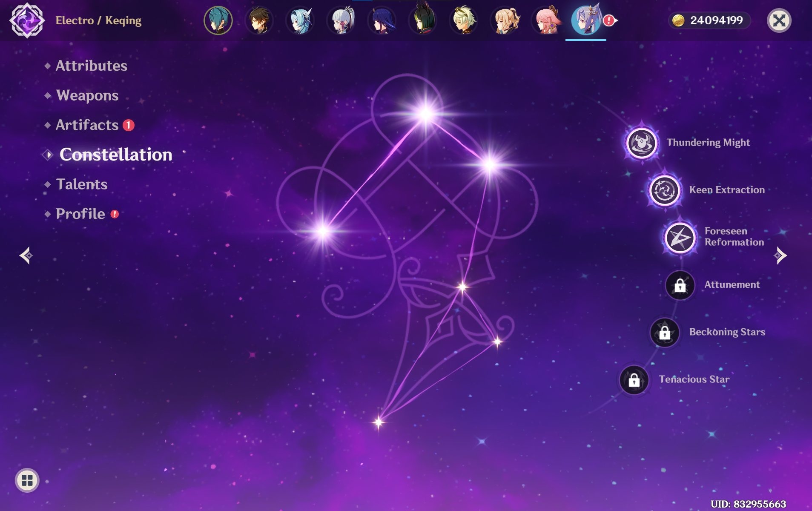Select the leftmost bright constellation star
812x511 pixels.
323,231
